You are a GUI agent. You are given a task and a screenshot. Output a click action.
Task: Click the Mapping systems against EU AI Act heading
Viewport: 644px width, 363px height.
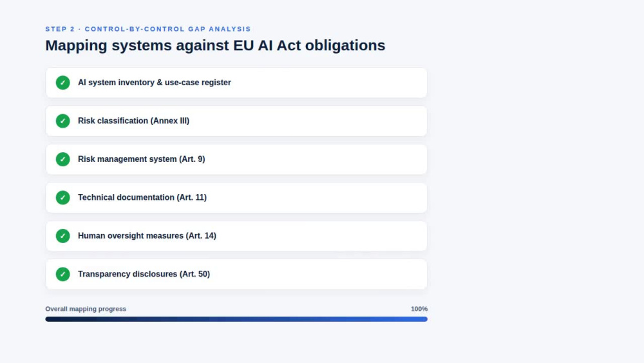tap(215, 45)
